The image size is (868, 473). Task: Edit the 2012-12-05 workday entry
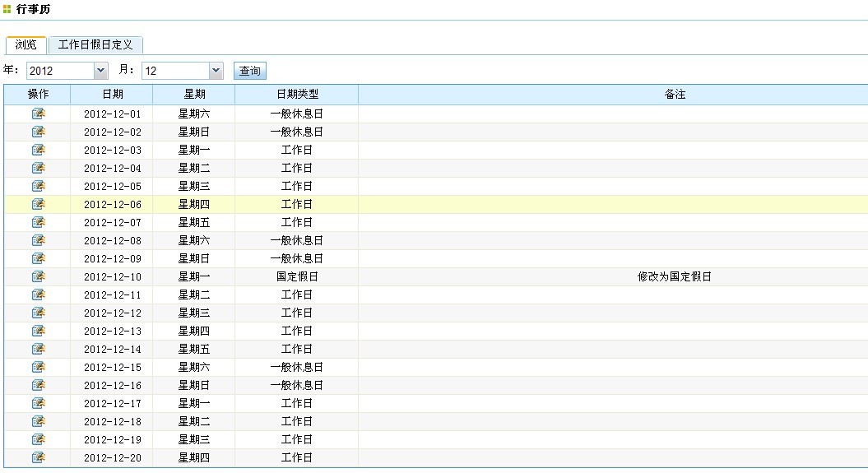tap(38, 186)
